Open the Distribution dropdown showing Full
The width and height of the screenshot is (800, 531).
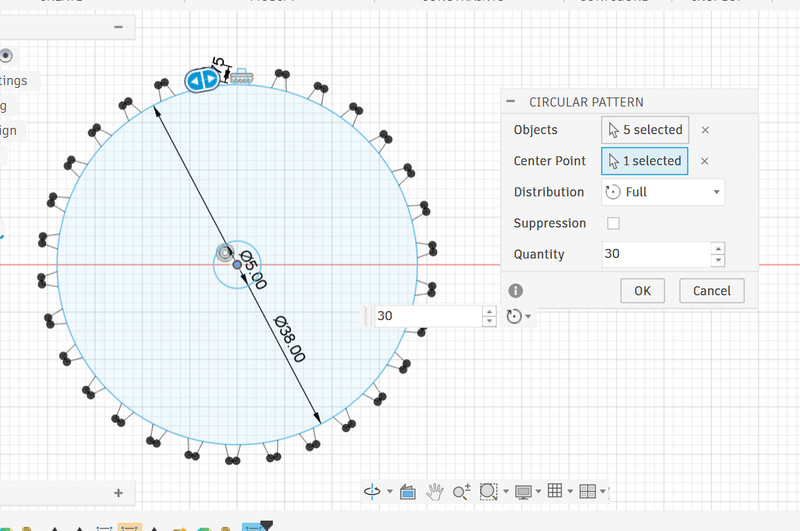coord(663,192)
